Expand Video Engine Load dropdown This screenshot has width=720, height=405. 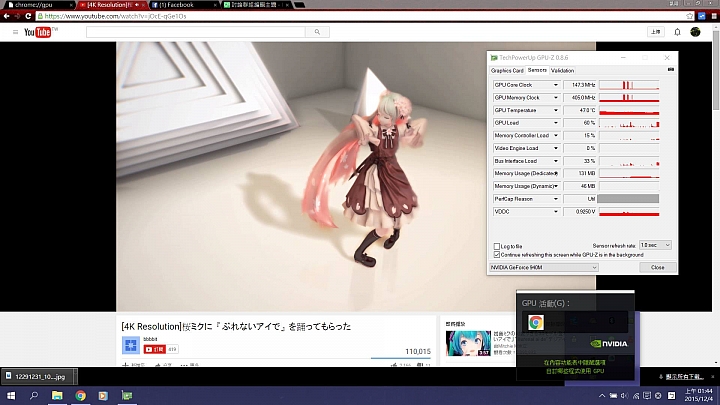click(556, 148)
